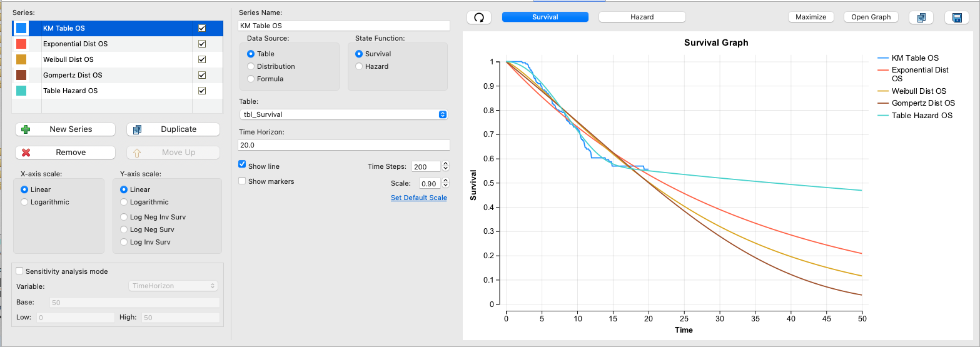Click teal Table Hazard OS swatch

(21, 91)
